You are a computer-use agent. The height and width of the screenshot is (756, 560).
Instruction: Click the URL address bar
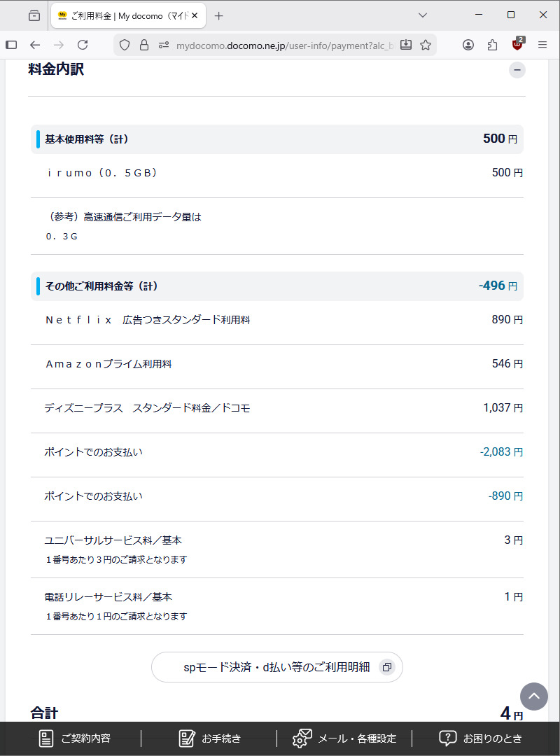point(280,45)
